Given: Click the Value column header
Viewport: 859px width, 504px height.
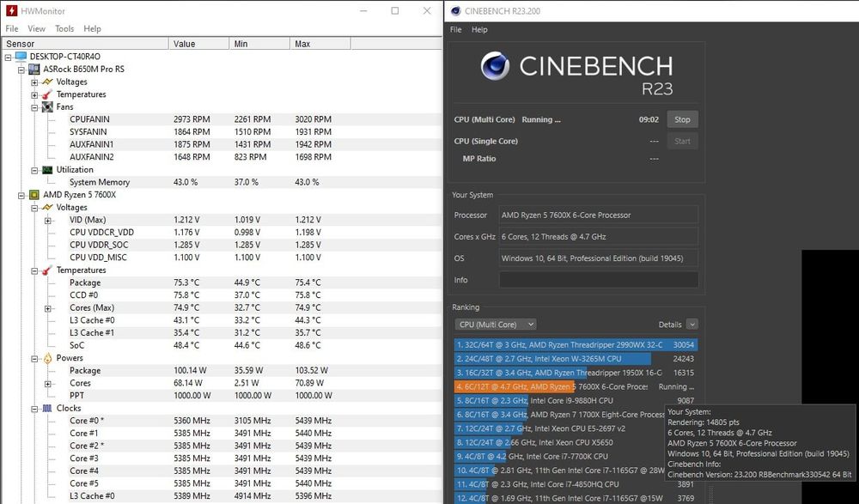Looking at the screenshot, I should point(199,44).
